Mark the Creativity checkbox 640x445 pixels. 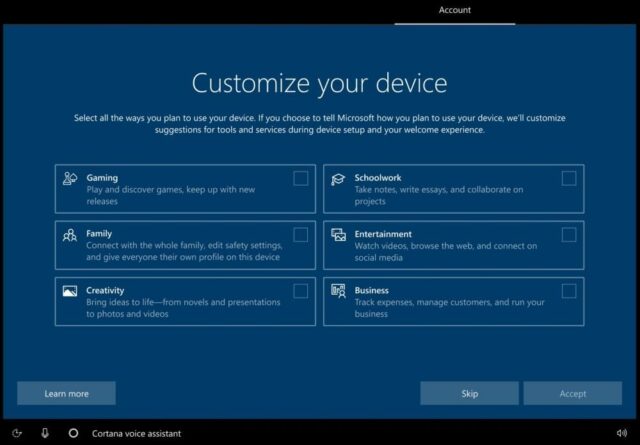300,291
